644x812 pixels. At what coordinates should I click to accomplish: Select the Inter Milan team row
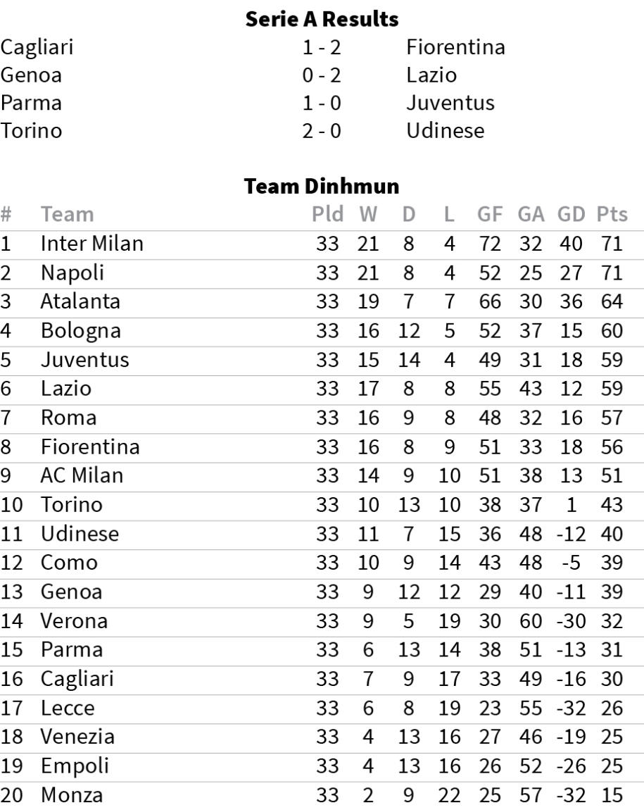click(322, 244)
